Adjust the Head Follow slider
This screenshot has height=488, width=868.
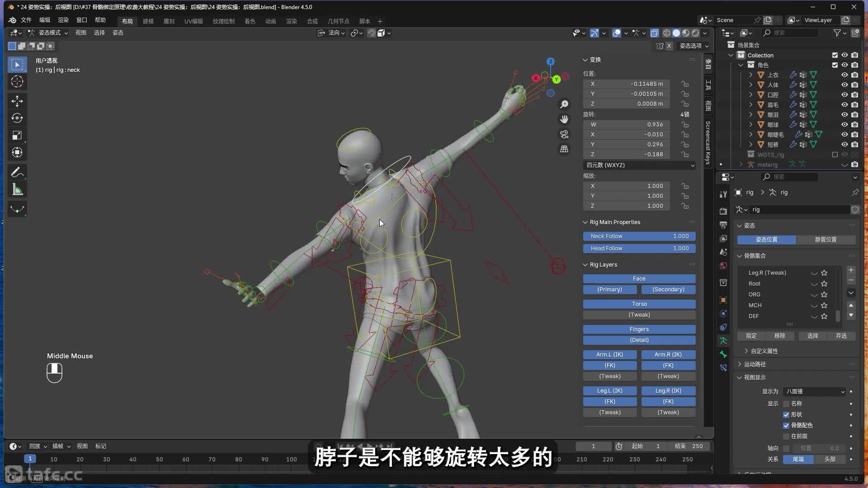[x=639, y=249]
